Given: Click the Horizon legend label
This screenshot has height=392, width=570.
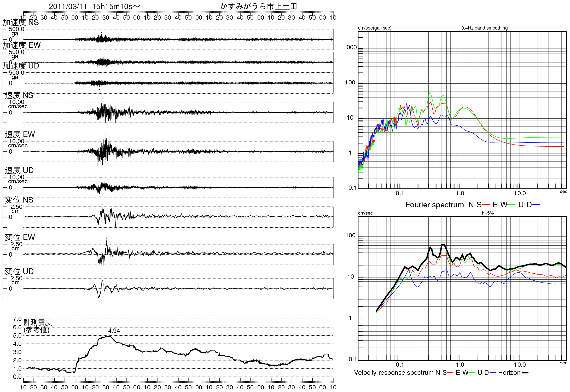Looking at the screenshot, I should pos(509,373).
